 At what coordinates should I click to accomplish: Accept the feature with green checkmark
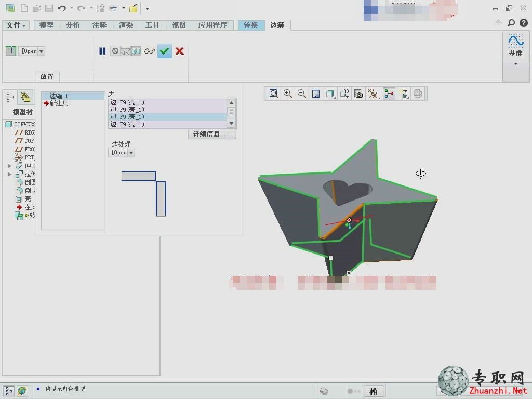coord(165,51)
